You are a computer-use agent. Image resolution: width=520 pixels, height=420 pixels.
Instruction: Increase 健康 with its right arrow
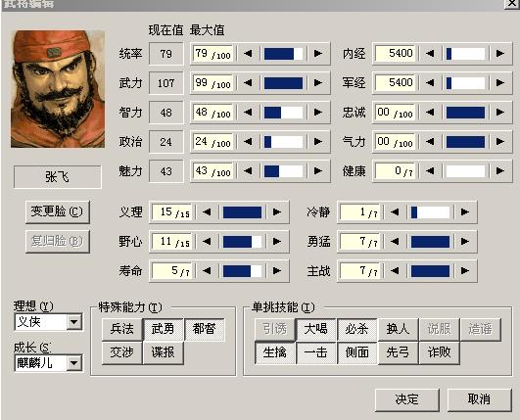pos(499,171)
